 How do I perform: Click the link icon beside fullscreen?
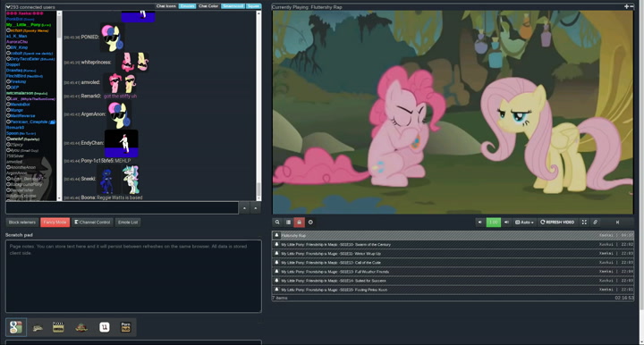click(x=595, y=222)
